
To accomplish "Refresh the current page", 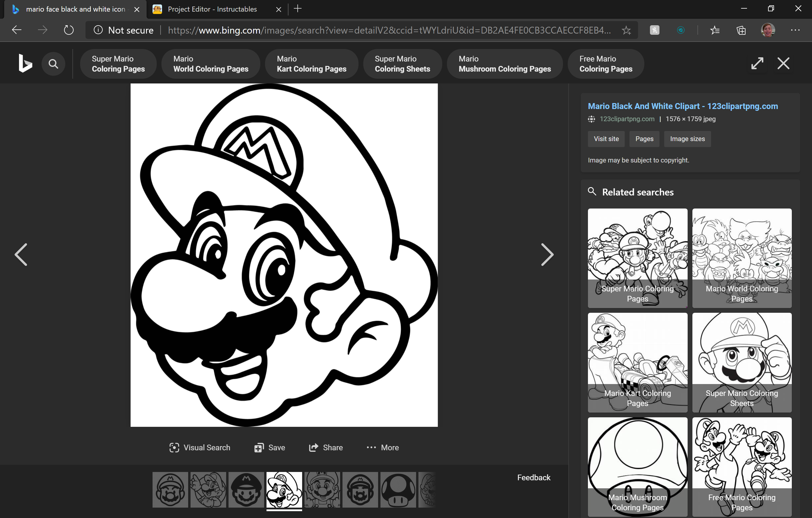I will pyautogui.click(x=69, y=30).
